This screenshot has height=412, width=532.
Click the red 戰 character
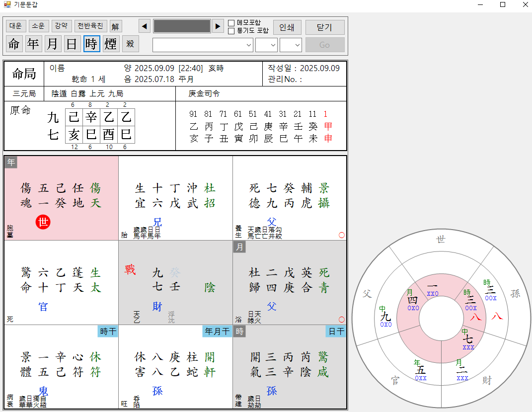click(x=130, y=269)
